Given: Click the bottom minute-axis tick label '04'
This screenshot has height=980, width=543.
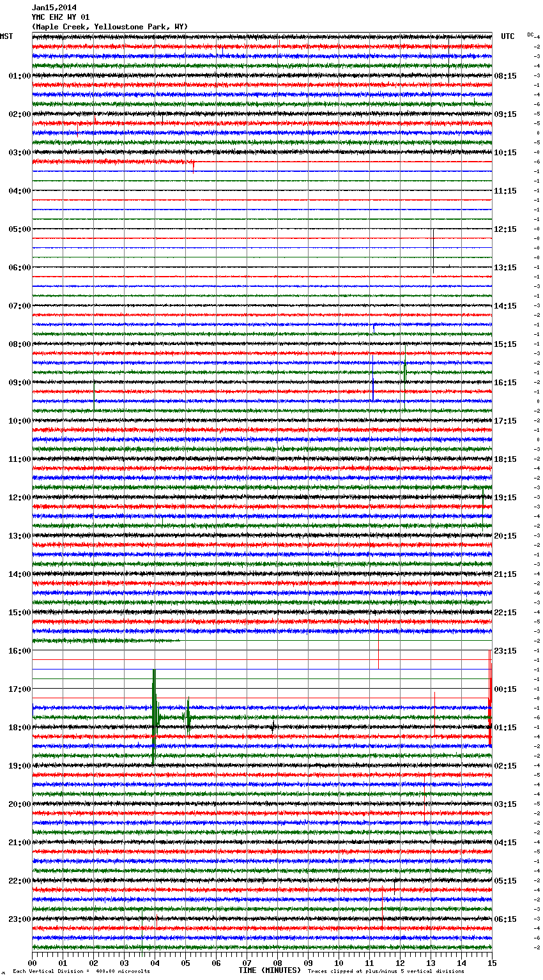Looking at the screenshot, I should pos(155,963).
